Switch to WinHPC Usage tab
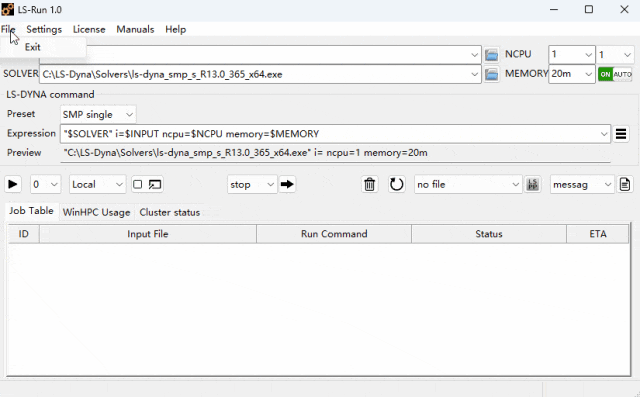 [x=96, y=212]
